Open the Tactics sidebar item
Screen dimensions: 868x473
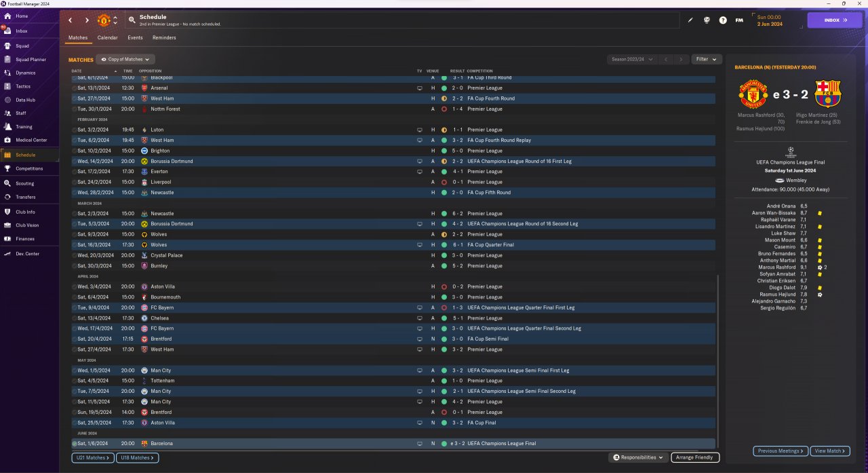pos(23,86)
